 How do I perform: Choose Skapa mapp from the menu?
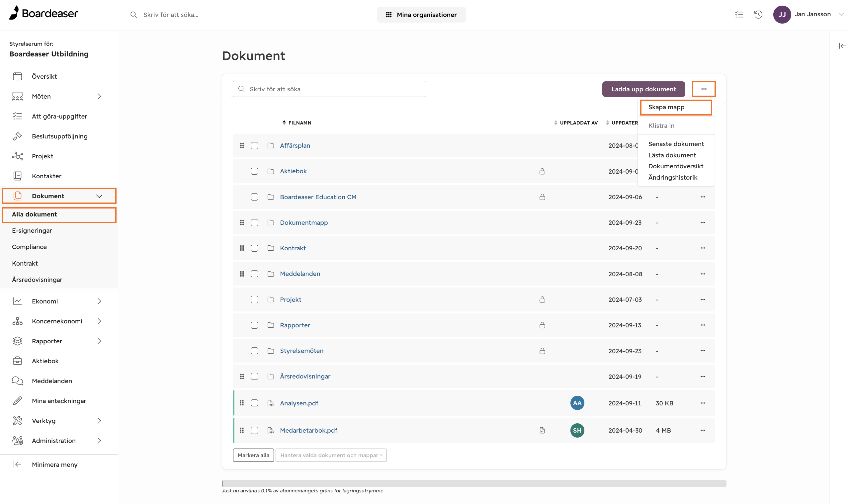[x=666, y=107]
